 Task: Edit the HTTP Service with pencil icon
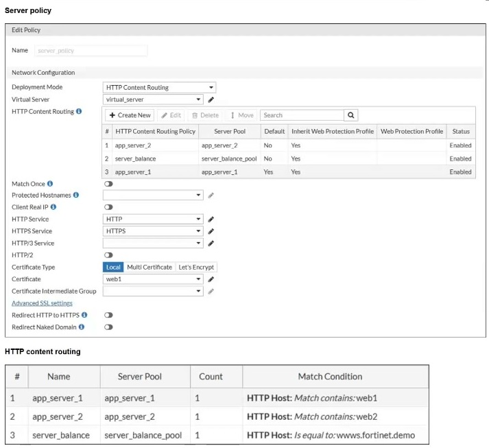(211, 220)
